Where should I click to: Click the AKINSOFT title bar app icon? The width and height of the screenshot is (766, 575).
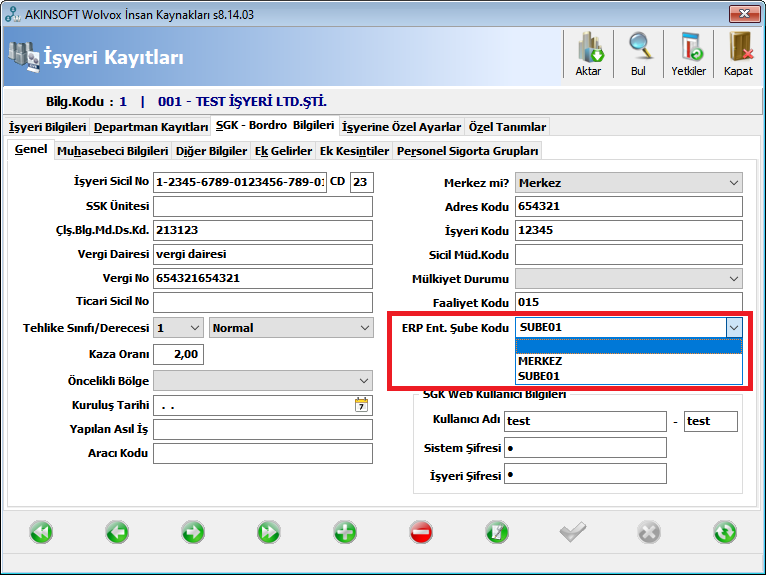coord(12,15)
